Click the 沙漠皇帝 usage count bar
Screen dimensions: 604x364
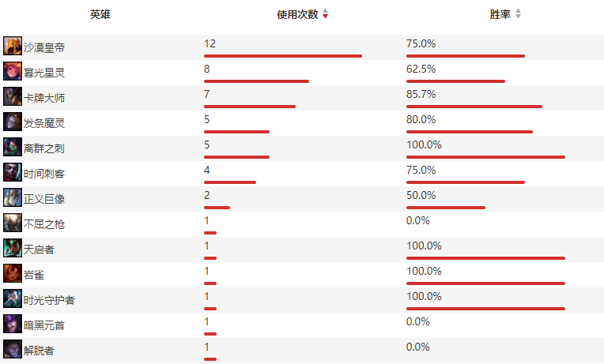(x=283, y=56)
